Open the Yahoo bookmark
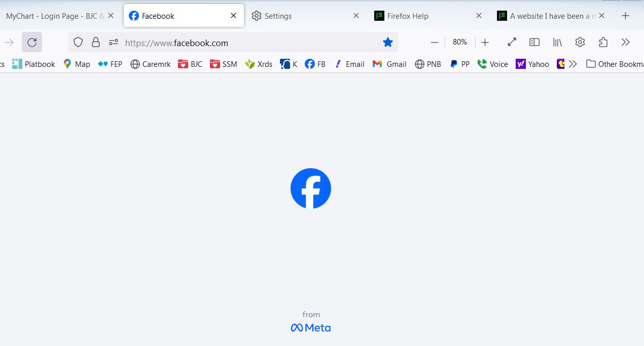The width and height of the screenshot is (644, 346). click(x=532, y=64)
